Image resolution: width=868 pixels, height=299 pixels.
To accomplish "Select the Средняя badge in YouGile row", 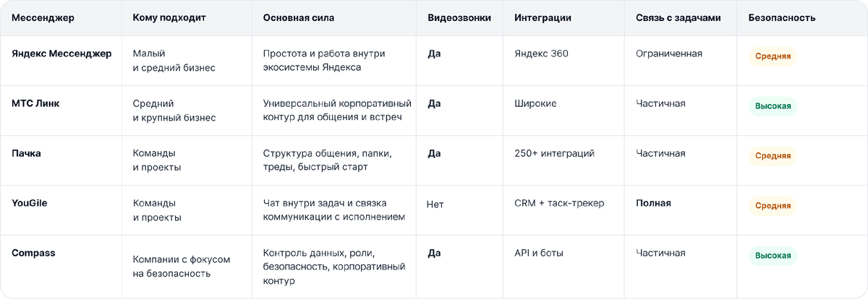I will pyautogui.click(x=773, y=206).
